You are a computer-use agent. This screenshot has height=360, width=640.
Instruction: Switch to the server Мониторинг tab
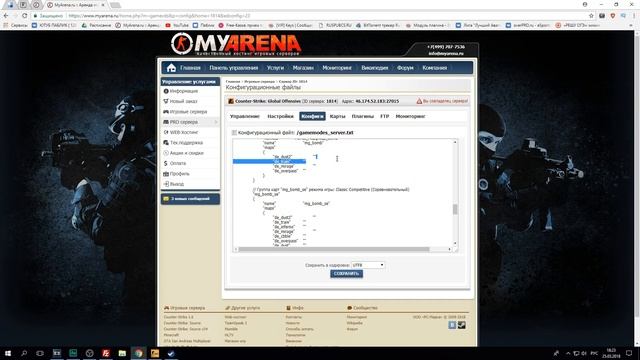click(410, 116)
